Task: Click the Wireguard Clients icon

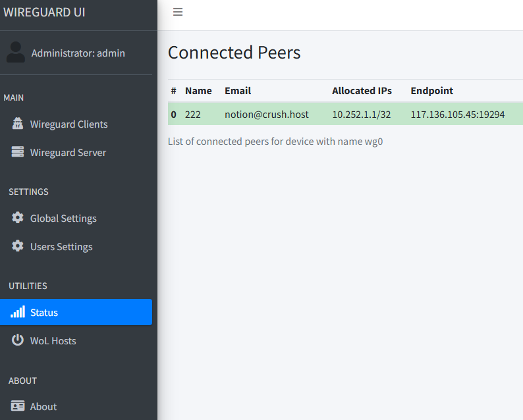Action: coord(18,124)
